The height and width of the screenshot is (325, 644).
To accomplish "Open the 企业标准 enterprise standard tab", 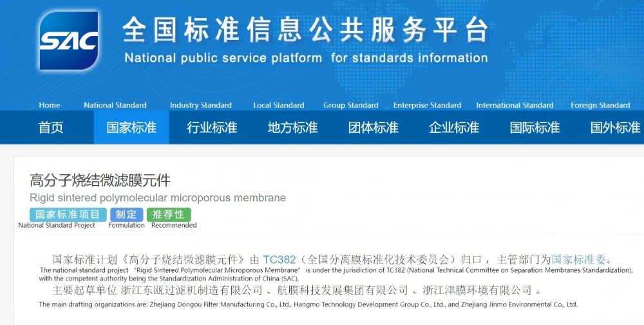I will [454, 128].
